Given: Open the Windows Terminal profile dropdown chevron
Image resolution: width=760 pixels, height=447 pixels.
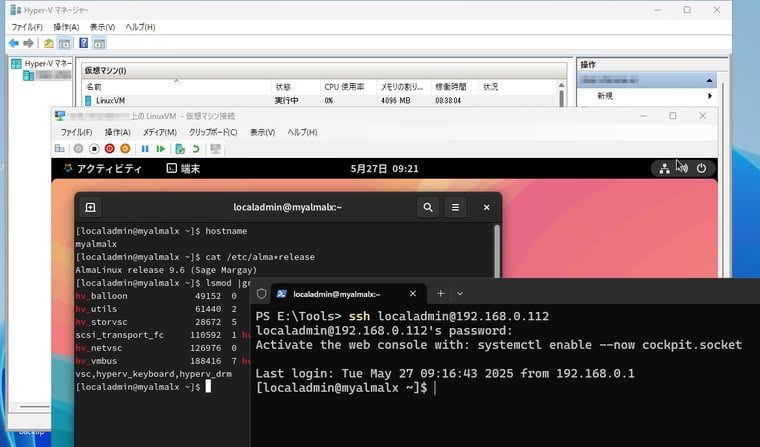Looking at the screenshot, I should pos(459,293).
